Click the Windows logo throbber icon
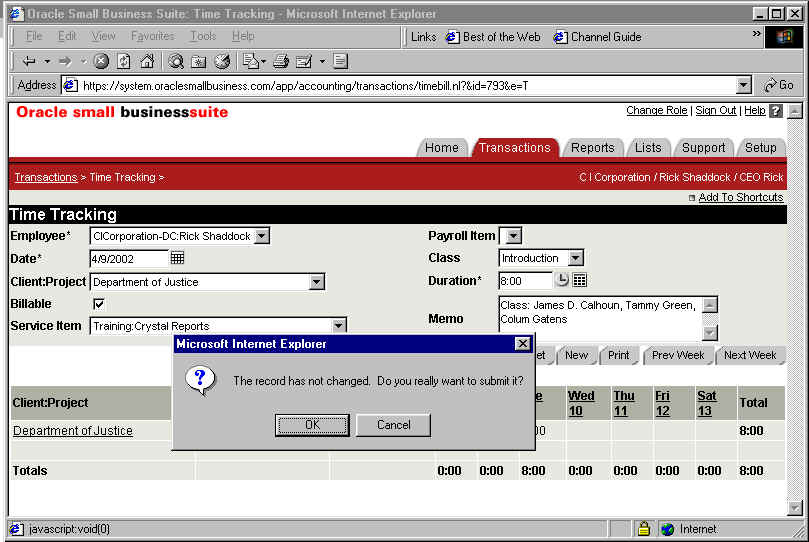The image size is (809, 542). pos(783,37)
